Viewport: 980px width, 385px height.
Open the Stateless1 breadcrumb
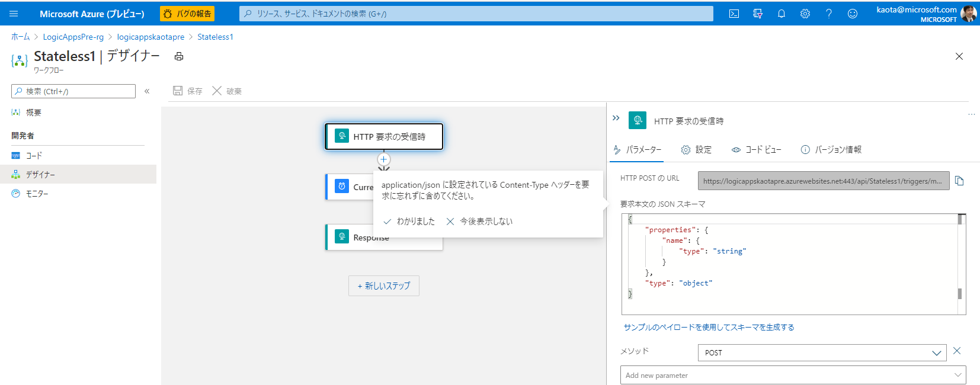pyautogui.click(x=215, y=37)
